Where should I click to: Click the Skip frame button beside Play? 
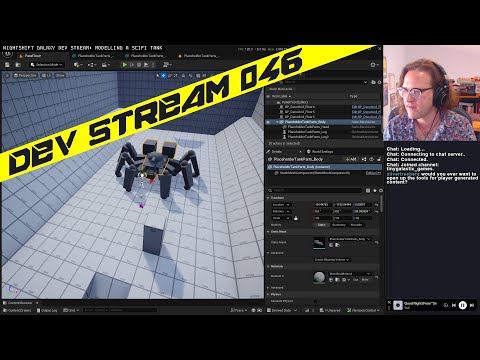click(132, 65)
